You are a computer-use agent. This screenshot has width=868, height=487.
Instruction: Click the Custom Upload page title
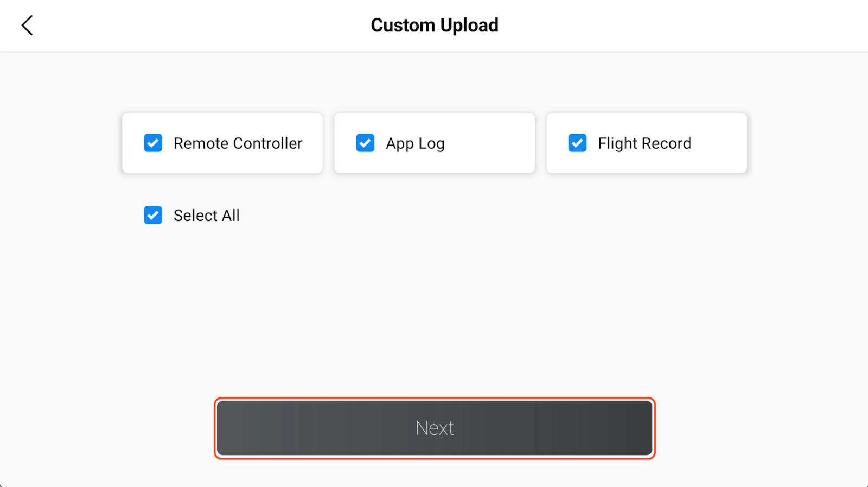[435, 26]
